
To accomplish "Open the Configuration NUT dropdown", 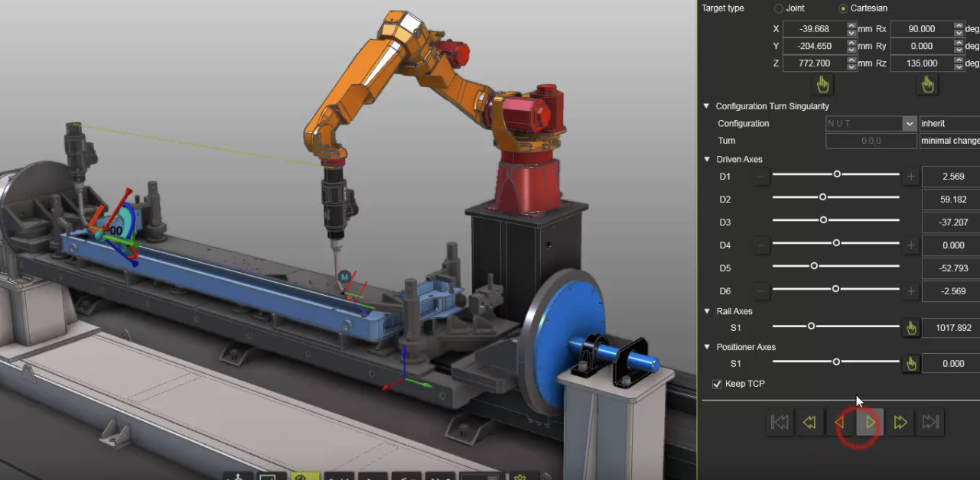I will pyautogui.click(x=909, y=124).
